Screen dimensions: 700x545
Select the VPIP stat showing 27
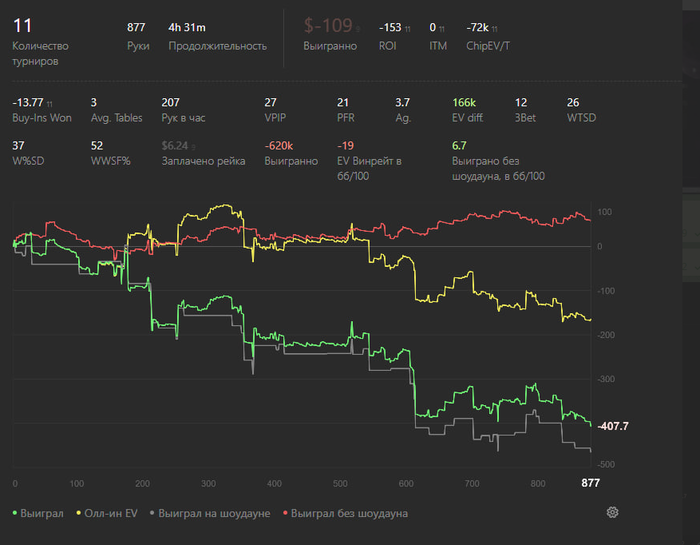click(271, 102)
